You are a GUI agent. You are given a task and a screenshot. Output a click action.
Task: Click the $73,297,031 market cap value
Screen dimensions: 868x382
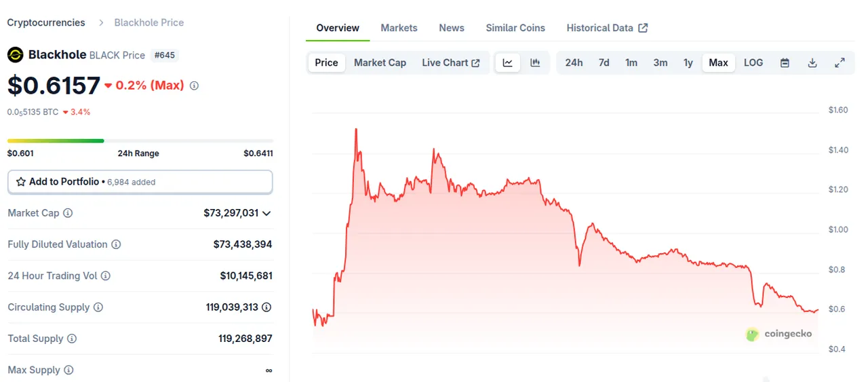tap(231, 213)
